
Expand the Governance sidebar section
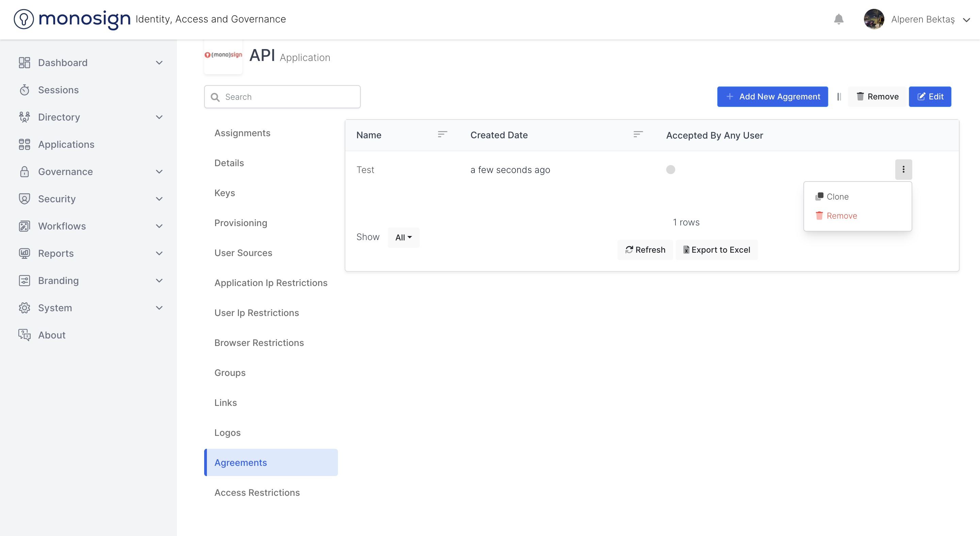click(159, 172)
